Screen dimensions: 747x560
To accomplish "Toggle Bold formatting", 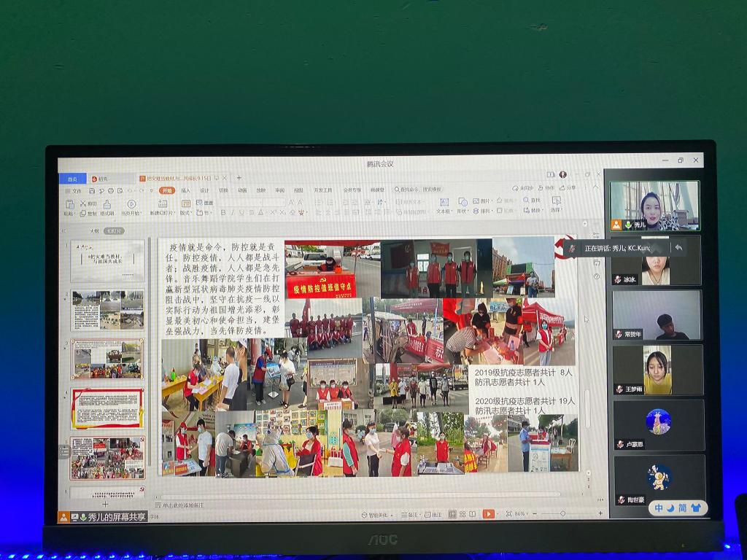I will coord(223,212).
